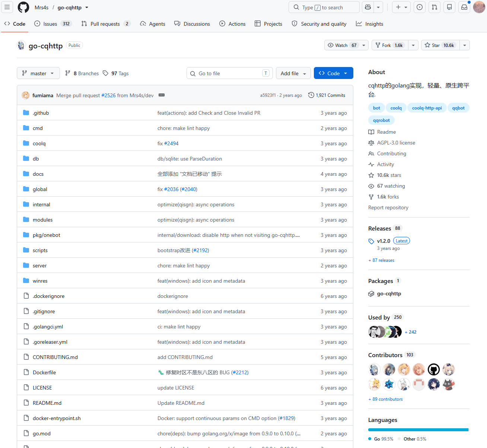The image size is (487, 448).
Task: Open the 97 Tags link
Action: (116, 73)
